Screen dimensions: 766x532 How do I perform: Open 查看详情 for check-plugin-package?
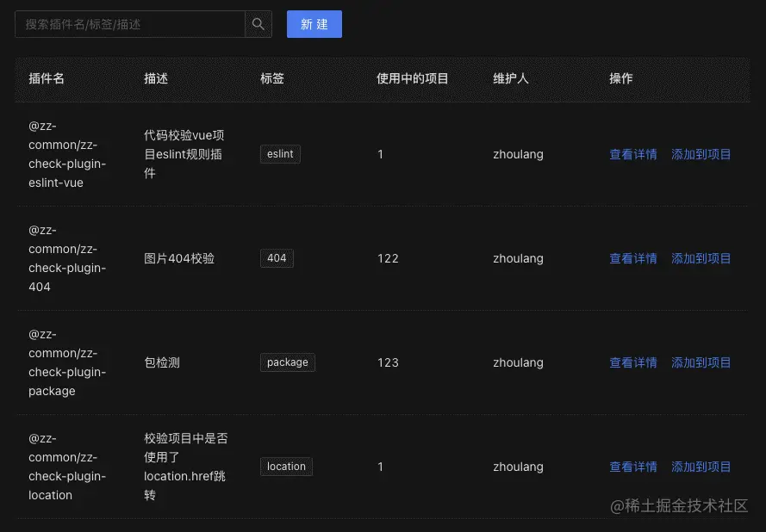pos(633,362)
